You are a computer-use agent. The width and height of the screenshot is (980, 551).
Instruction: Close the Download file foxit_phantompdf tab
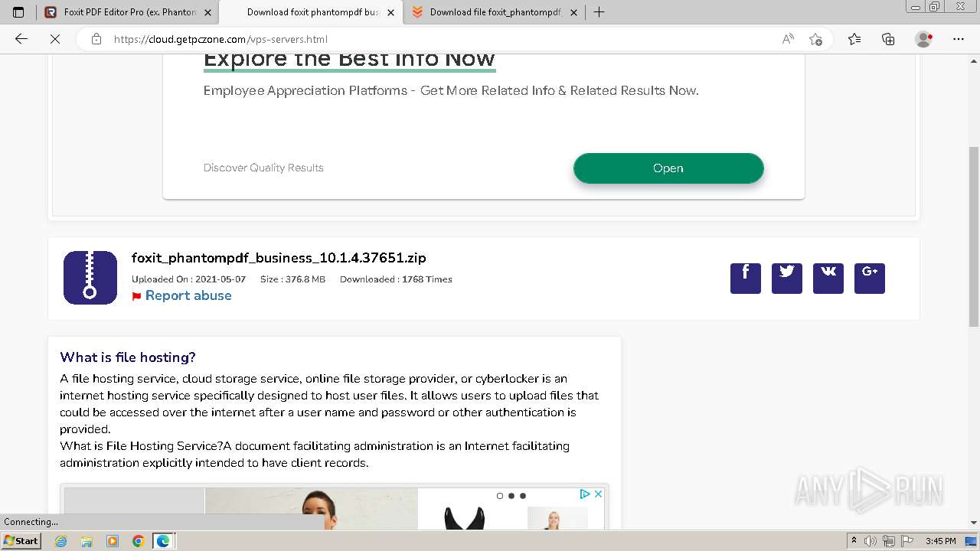pyautogui.click(x=573, y=12)
